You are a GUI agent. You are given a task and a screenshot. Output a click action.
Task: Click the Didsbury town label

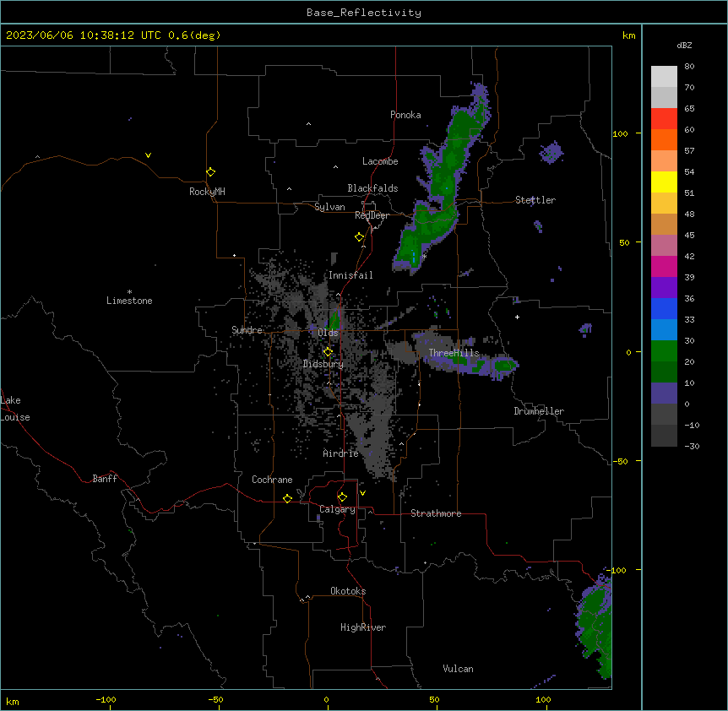coord(323,364)
